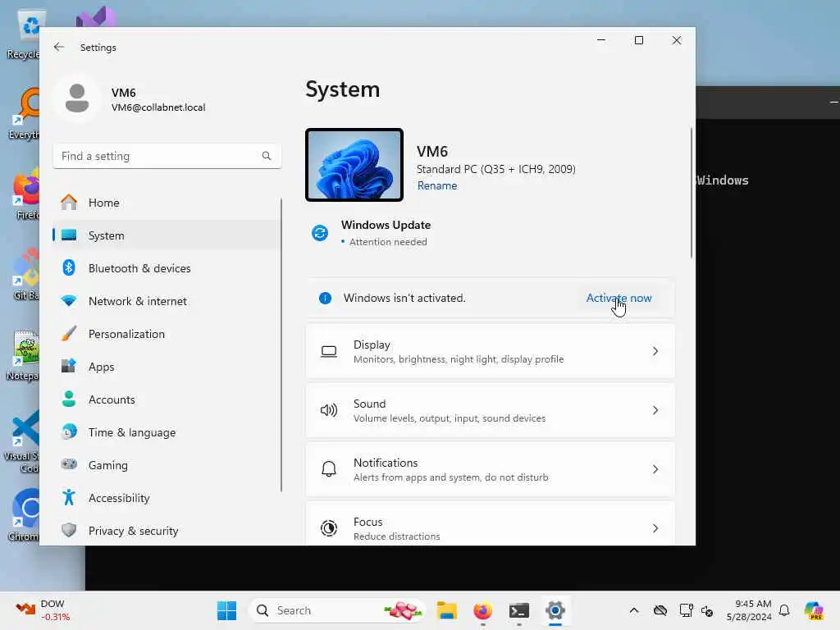
Task: Open the Terminal taskbar icon
Action: pos(519,610)
